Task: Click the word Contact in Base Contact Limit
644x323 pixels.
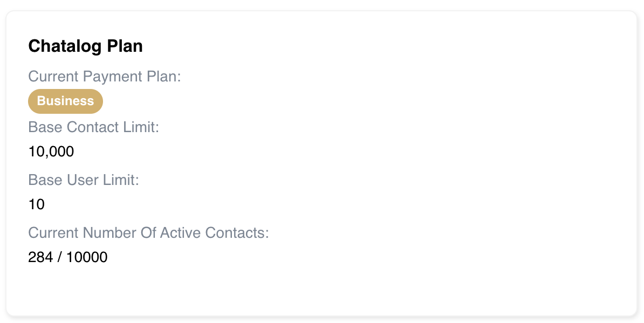Action: [93, 127]
